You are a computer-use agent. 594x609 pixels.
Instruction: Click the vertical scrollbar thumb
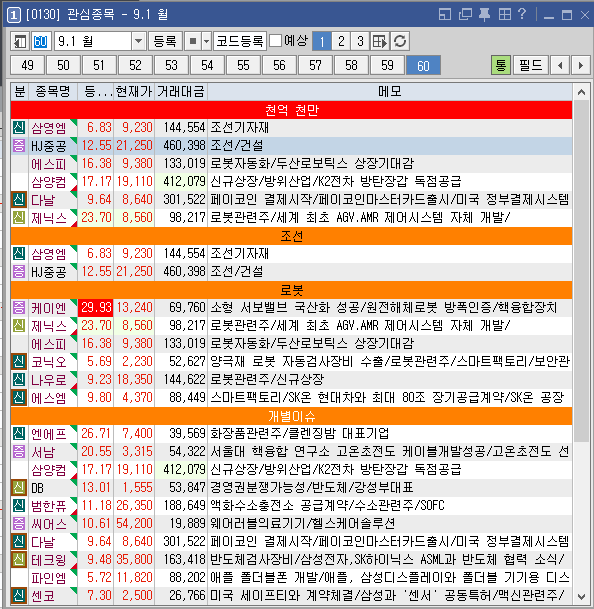[581, 271]
